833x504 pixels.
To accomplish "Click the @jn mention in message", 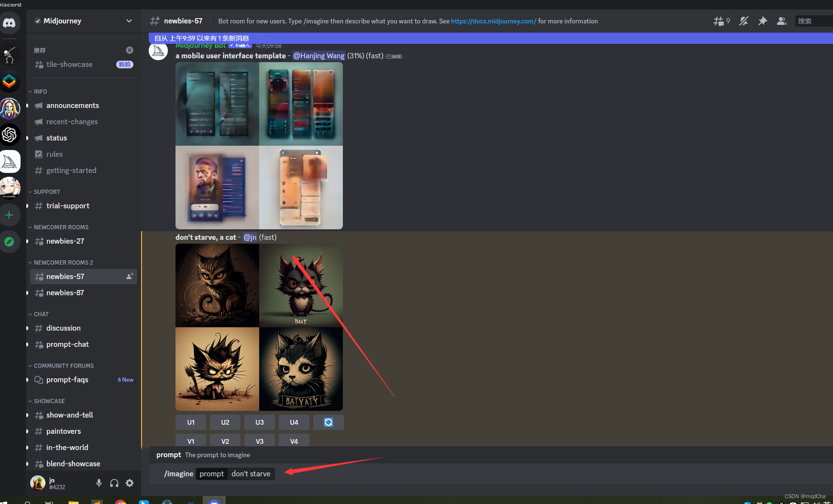I will click(250, 237).
